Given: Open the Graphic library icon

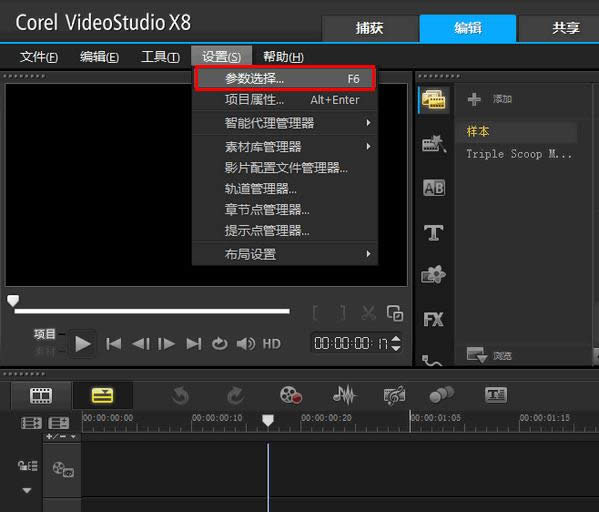Looking at the screenshot, I should 434,274.
